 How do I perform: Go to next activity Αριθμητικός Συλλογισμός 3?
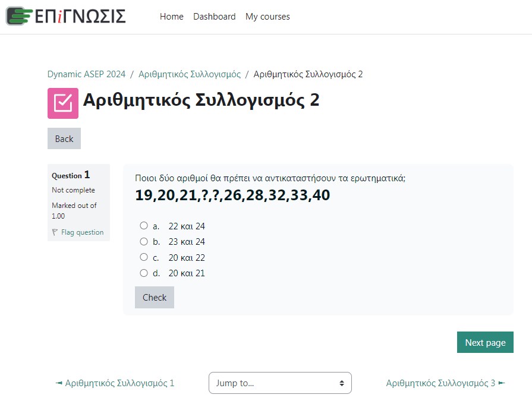click(445, 383)
